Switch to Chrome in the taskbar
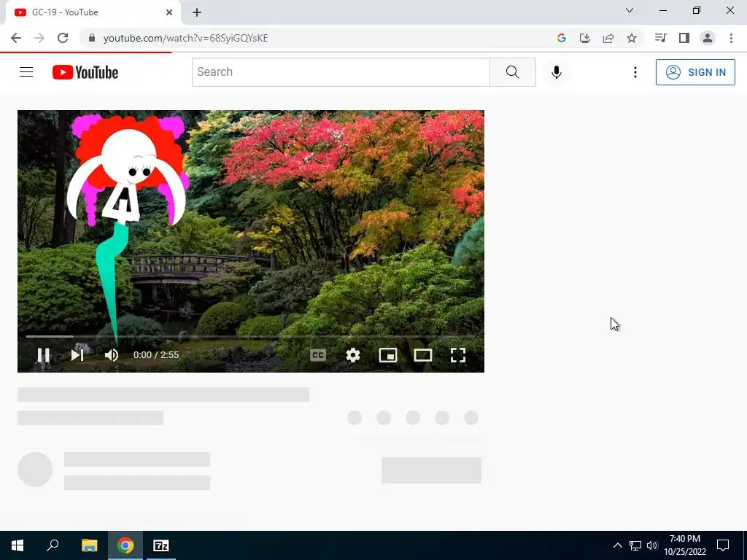747x560 pixels. (125, 545)
